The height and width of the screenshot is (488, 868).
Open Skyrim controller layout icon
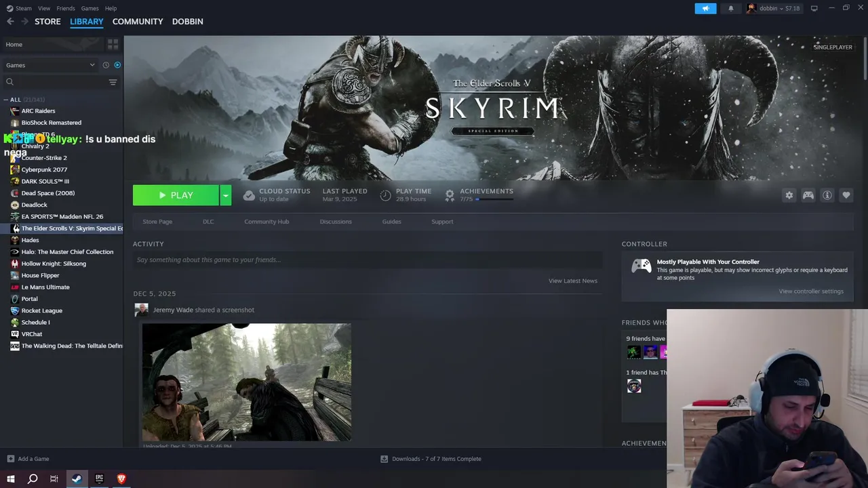(808, 195)
